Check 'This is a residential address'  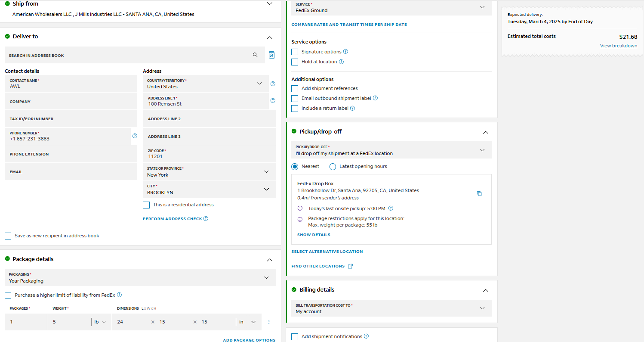point(146,205)
